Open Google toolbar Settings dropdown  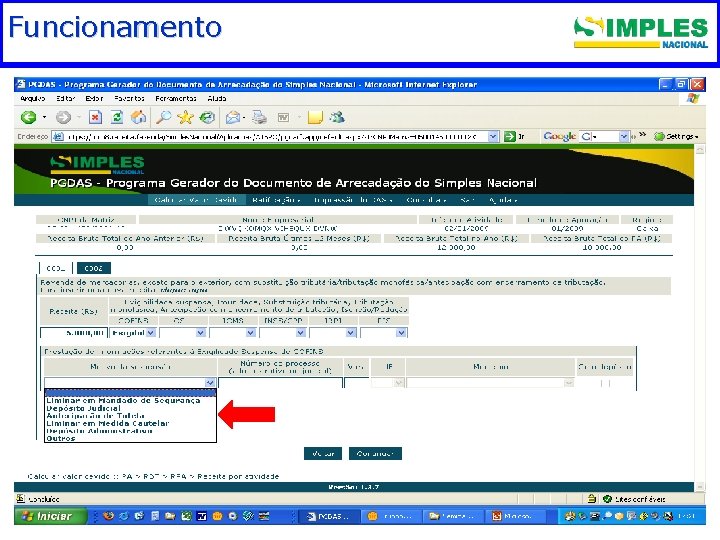click(676, 137)
